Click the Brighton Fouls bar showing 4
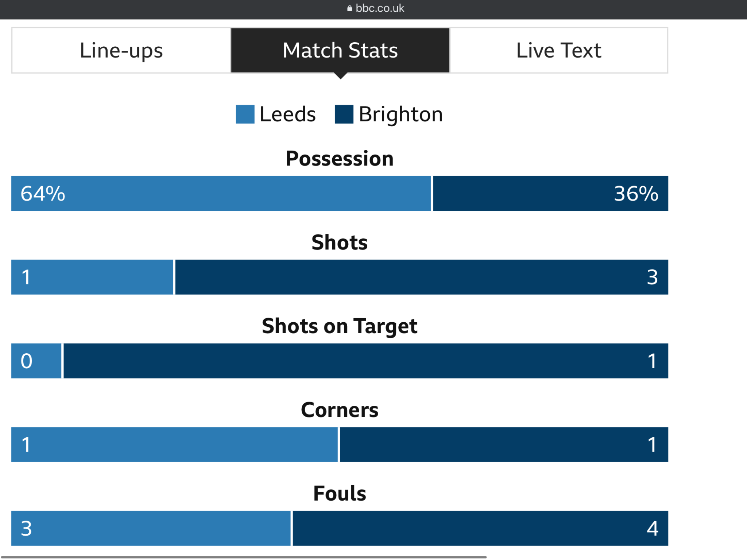The height and width of the screenshot is (560, 747). tap(480, 528)
